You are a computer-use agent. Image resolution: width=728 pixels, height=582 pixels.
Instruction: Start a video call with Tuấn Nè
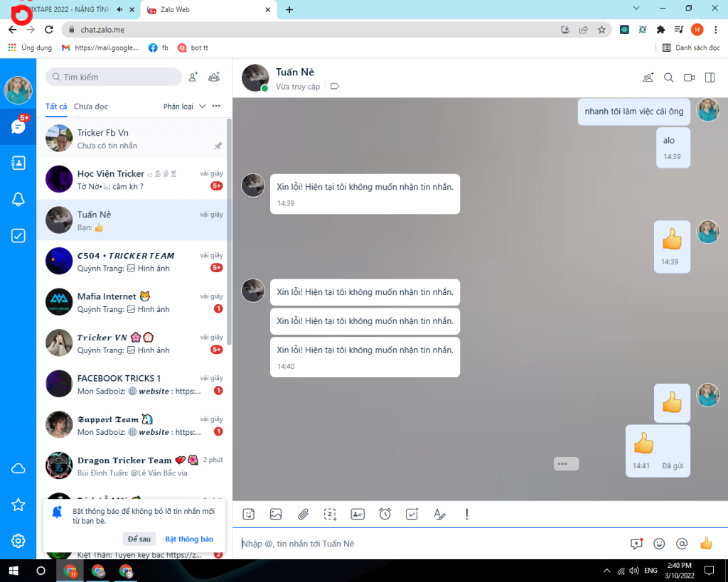point(688,78)
